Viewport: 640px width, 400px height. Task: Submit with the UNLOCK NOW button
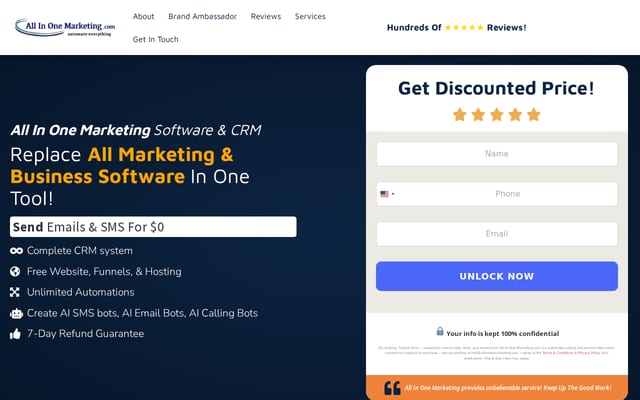497,276
